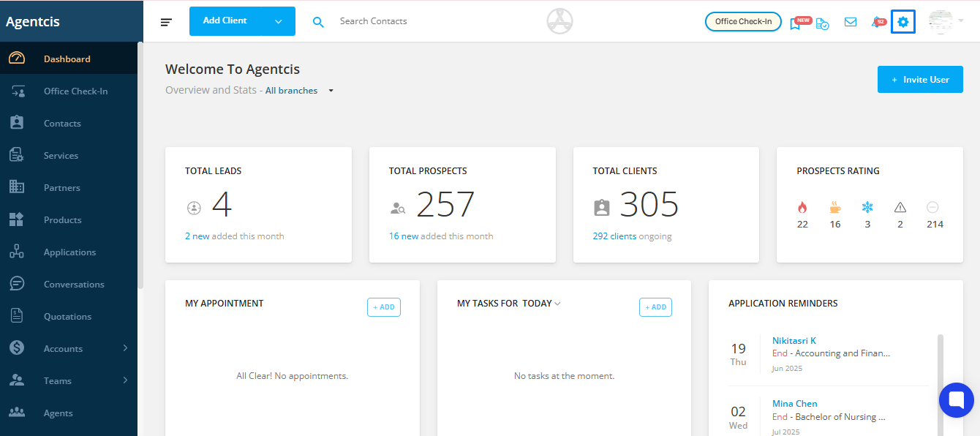
Task: Click the search magnifier icon
Action: [318, 22]
